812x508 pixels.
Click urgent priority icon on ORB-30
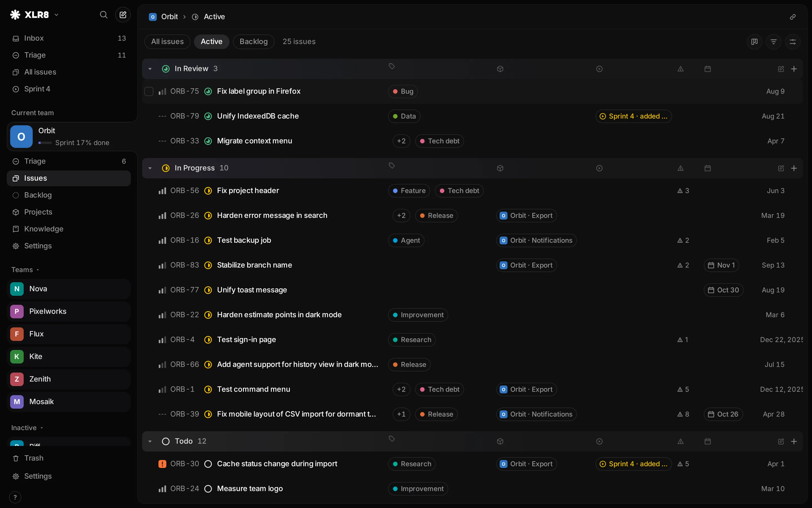point(162,464)
